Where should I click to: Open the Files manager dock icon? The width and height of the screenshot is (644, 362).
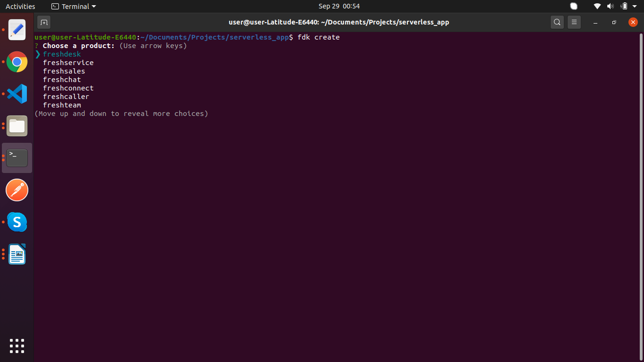(17, 126)
